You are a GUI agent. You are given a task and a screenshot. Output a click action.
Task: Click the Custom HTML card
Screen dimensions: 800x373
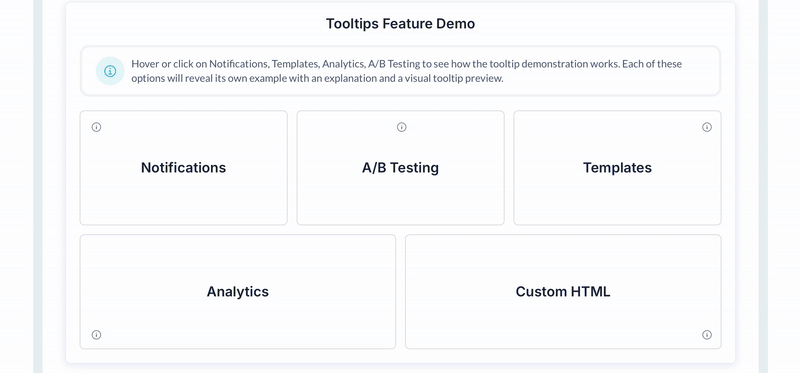(563, 292)
